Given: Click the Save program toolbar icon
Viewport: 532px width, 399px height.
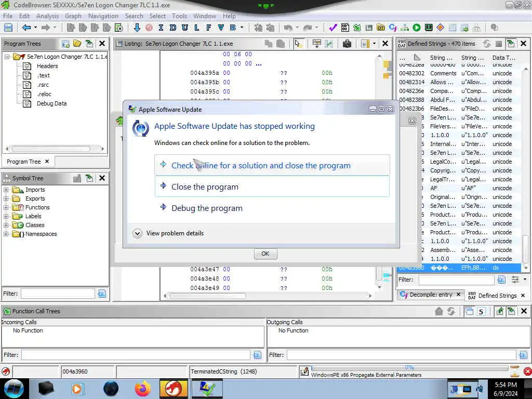Looking at the screenshot, I should point(8,28).
